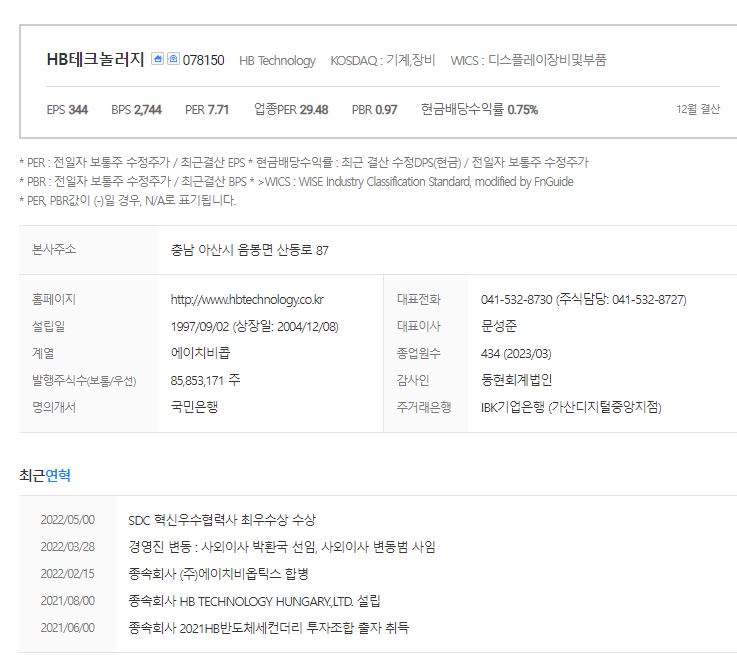
Task: Click HB TECHNOLOGY HUNGARY,LTD. 설립 entry
Action: (254, 601)
